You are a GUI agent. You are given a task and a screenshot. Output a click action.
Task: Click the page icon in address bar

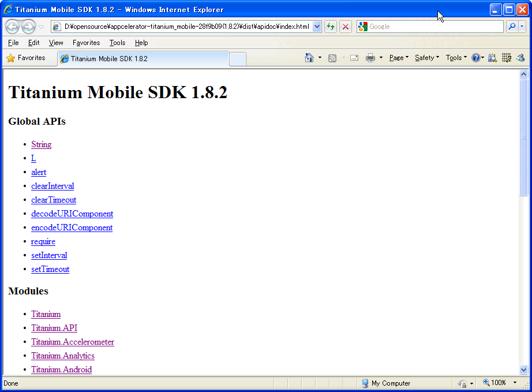point(57,27)
